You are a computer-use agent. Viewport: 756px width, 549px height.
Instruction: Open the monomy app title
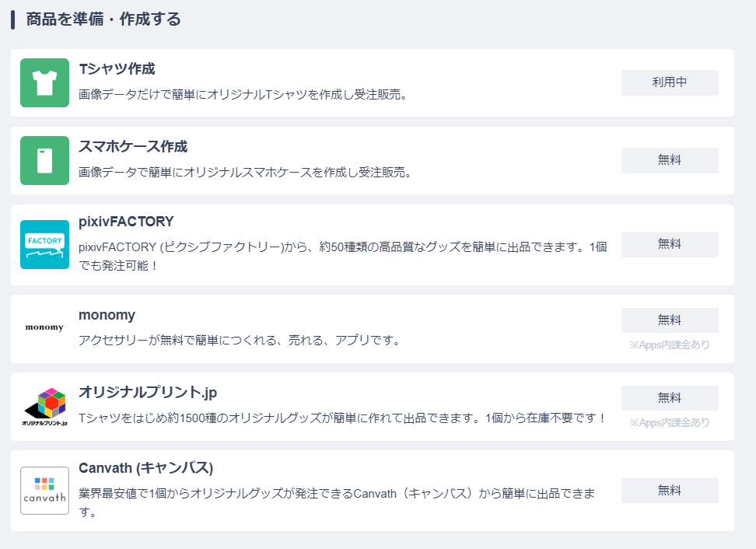pos(107,315)
